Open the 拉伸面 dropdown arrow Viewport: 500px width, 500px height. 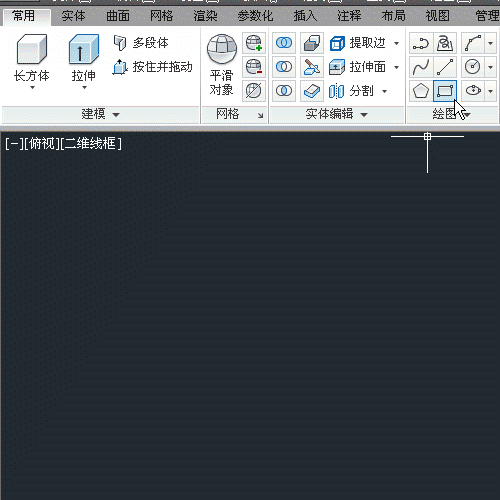tap(396, 67)
